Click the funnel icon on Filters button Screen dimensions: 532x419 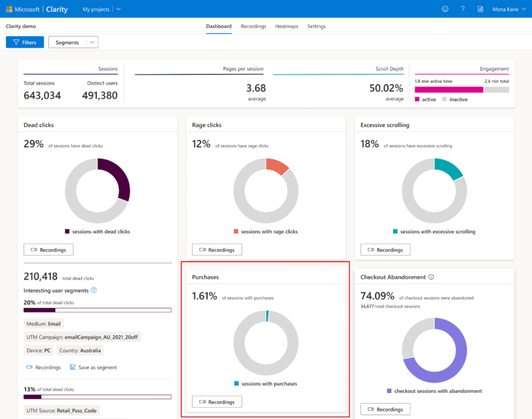click(16, 42)
